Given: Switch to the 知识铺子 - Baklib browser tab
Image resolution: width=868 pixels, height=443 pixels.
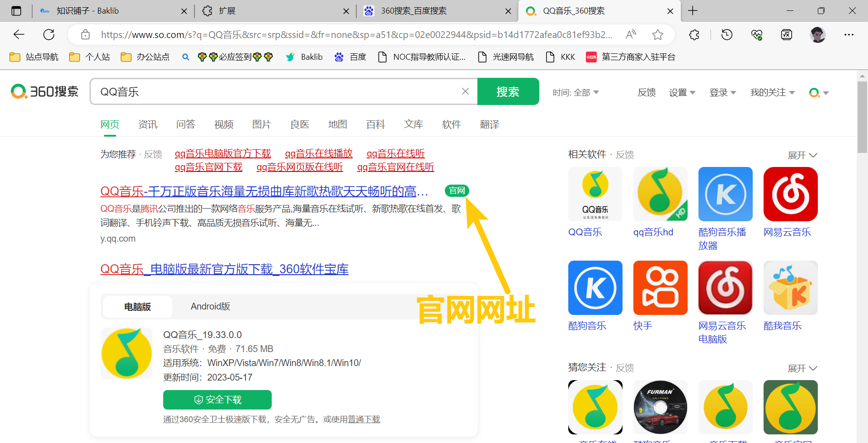Looking at the screenshot, I should point(113,11).
